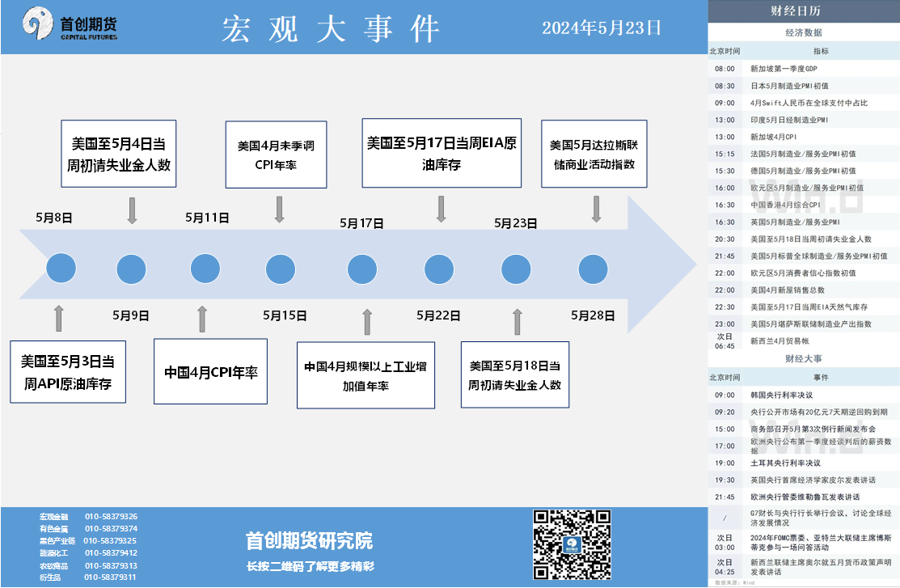Click the 新西兰4月贸易帐 row
Viewport: 900px width, 588px height.
click(x=804, y=341)
